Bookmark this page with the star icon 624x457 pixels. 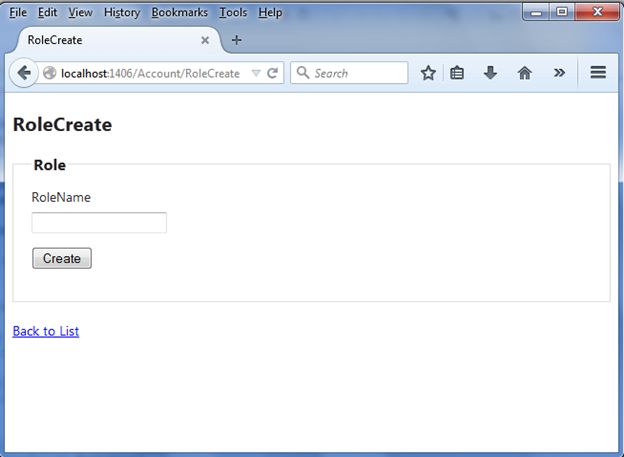click(x=428, y=73)
